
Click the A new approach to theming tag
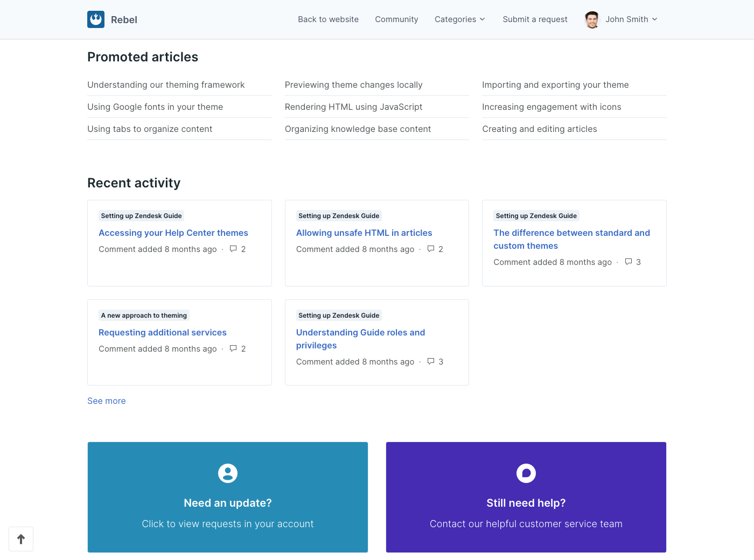click(x=144, y=316)
